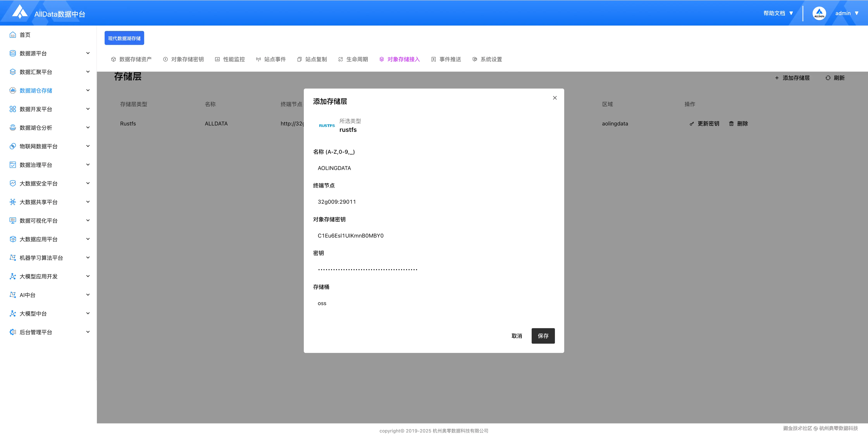
Task: Open 事件推送 event push icon
Action: pos(433,59)
